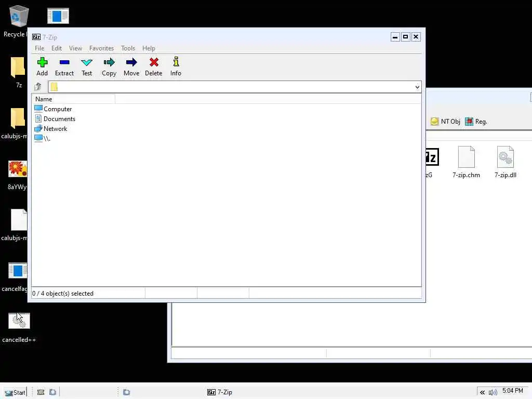Open the Info toolbar button

point(176,66)
